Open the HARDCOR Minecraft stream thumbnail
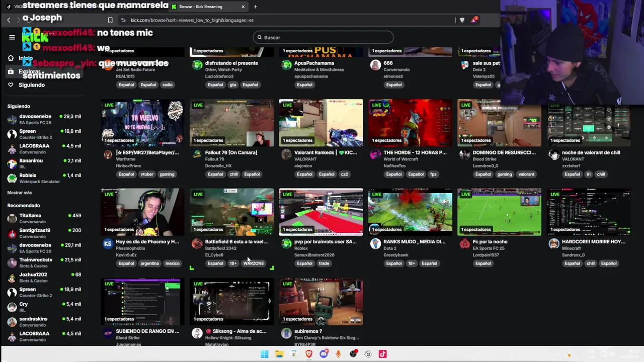 click(x=589, y=212)
